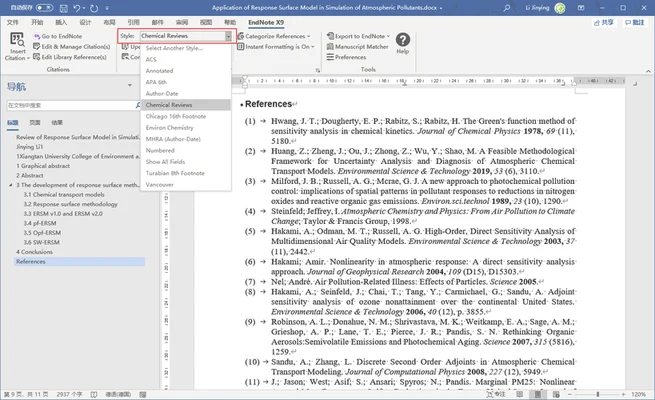655x400 pixels.
Task: Expand the Style dropdown arrow
Action: pyautogui.click(x=228, y=36)
